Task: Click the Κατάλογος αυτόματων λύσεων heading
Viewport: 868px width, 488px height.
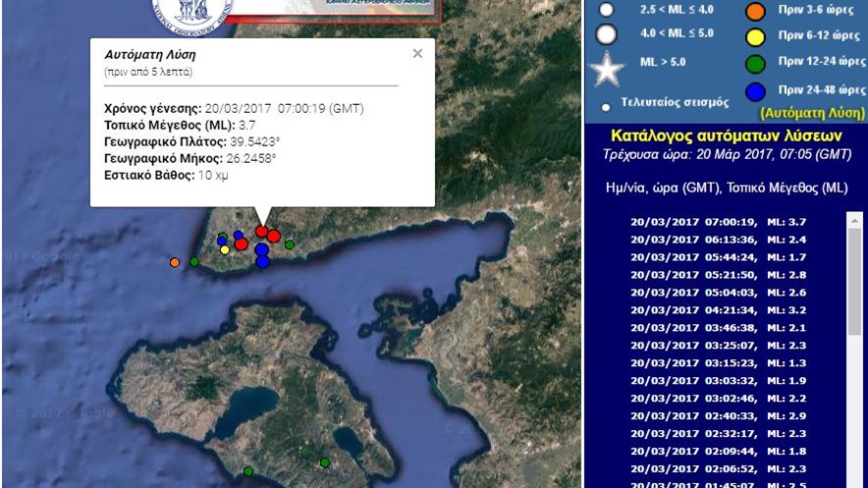Action: pos(727,136)
